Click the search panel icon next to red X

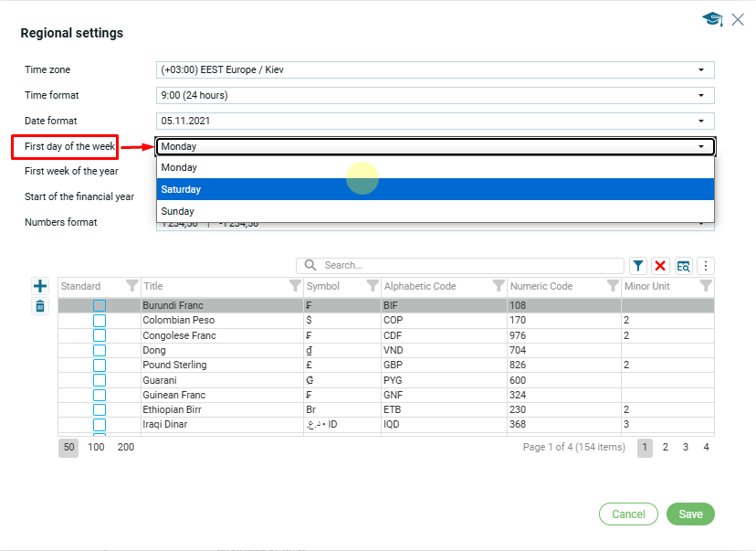(683, 266)
